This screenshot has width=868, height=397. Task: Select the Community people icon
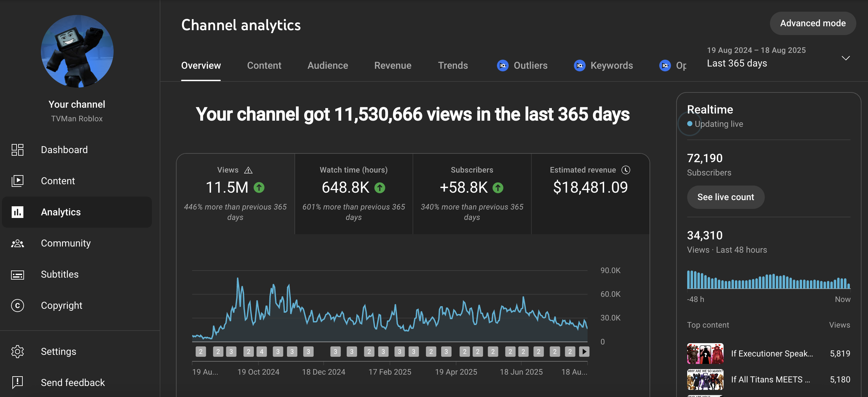[x=18, y=243]
